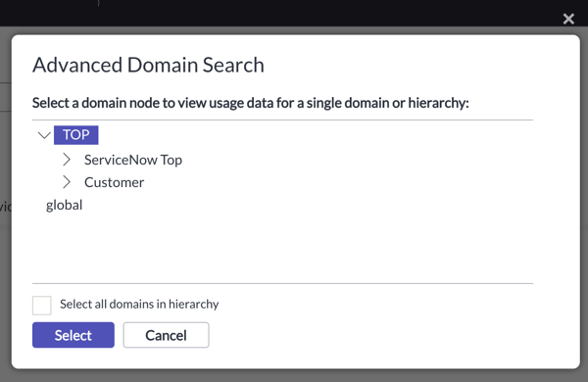Image resolution: width=588 pixels, height=382 pixels.
Task: Dismiss dialog with Cancel button
Action: click(x=167, y=335)
